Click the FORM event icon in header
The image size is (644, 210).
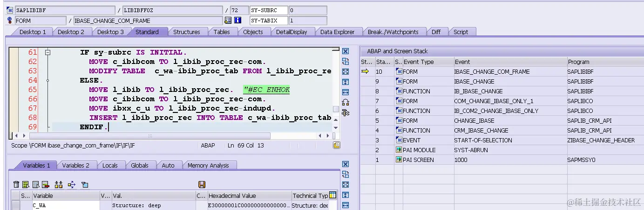[x=10, y=21]
